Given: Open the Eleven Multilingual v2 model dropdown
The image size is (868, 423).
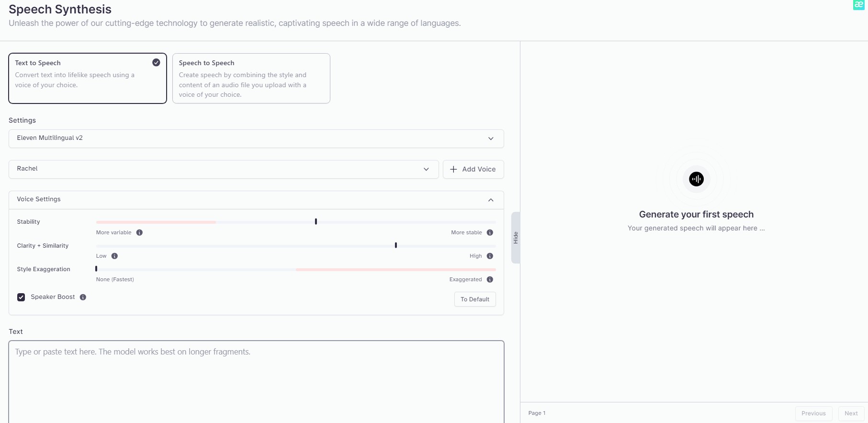Looking at the screenshot, I should click(x=256, y=138).
